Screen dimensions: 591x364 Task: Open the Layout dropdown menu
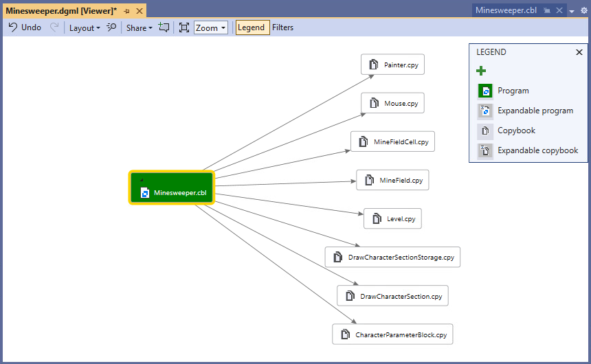point(84,27)
